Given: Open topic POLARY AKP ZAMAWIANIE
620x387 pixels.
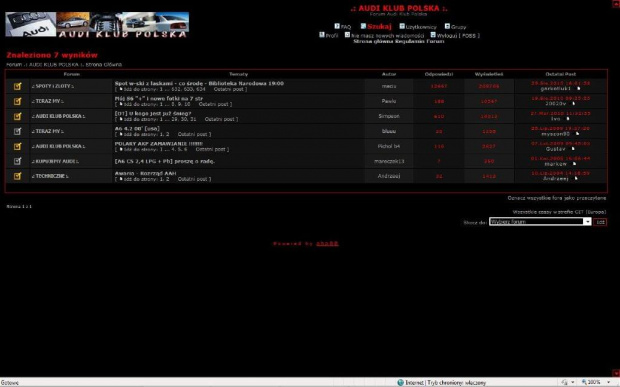Looking at the screenshot, I should coord(159,143).
